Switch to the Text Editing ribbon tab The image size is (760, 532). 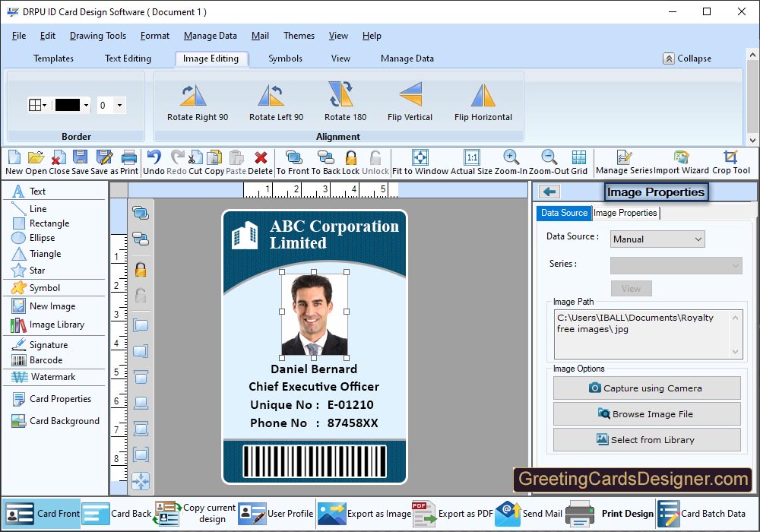[128, 59]
